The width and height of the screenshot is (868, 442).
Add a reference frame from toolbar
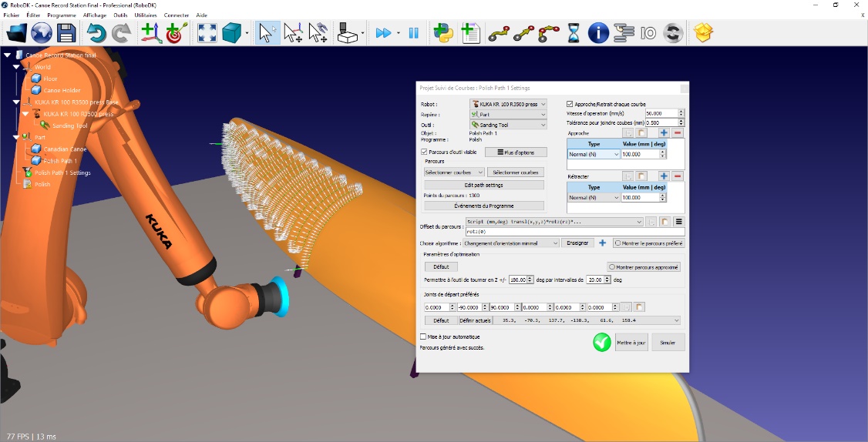pyautogui.click(x=151, y=33)
